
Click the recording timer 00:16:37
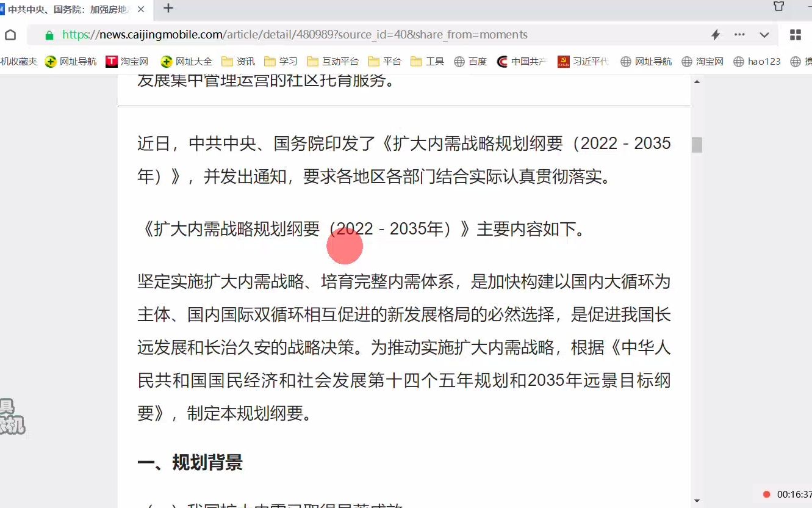794,494
